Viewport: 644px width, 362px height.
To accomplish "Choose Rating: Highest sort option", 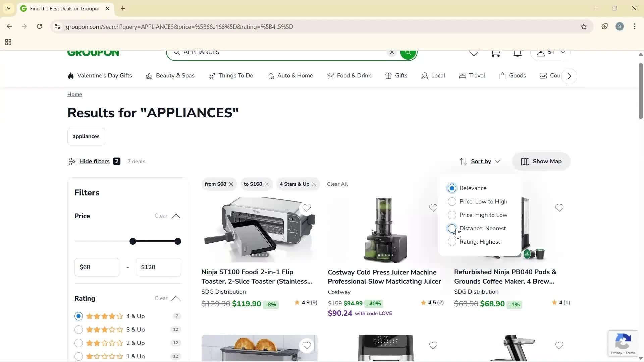I will (x=452, y=242).
